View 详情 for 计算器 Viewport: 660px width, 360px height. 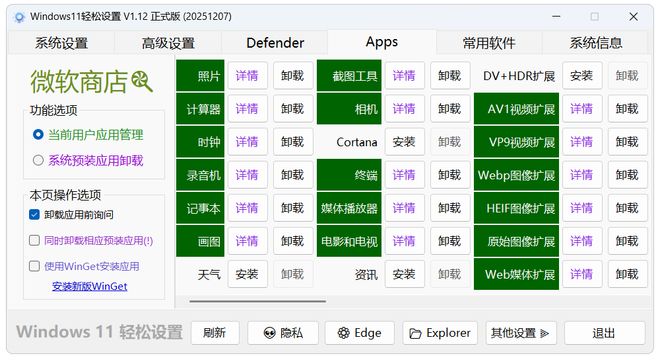coord(247,109)
